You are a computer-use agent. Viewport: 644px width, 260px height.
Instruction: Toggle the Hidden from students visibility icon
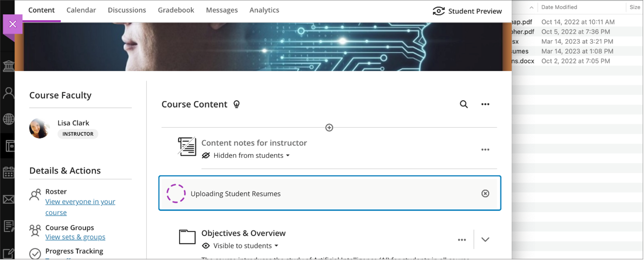(x=206, y=155)
